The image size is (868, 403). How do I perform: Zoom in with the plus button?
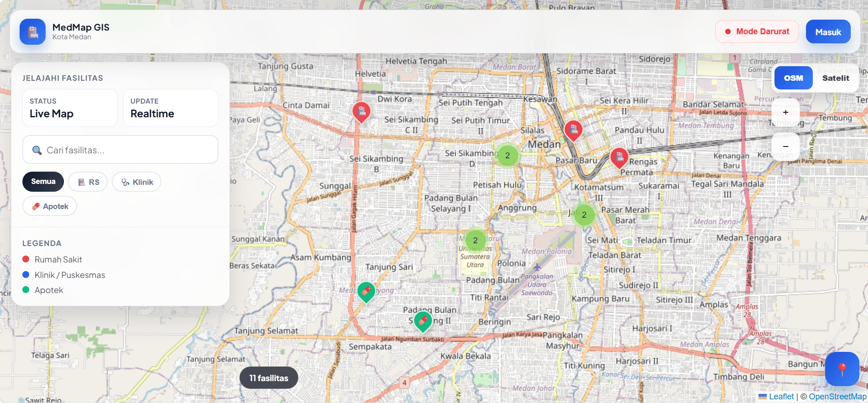tap(785, 112)
